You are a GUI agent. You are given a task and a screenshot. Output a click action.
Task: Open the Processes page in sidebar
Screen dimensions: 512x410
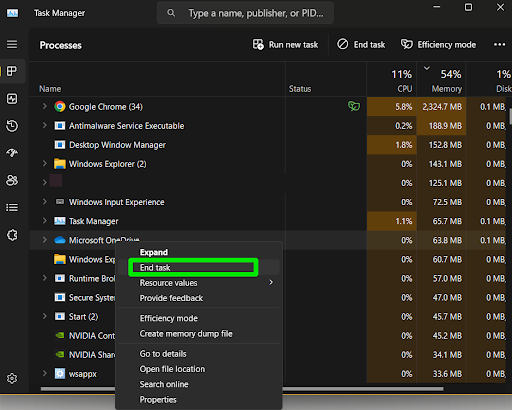click(12, 71)
